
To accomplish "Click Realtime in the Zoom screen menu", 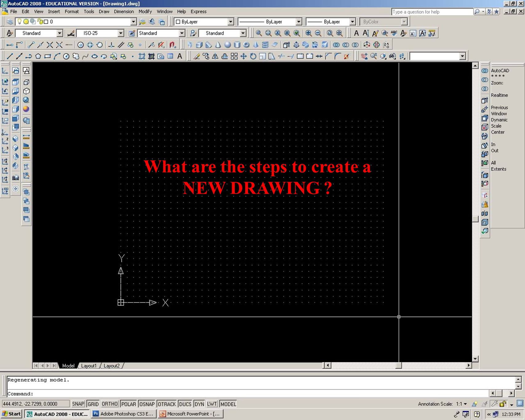I will (499, 95).
